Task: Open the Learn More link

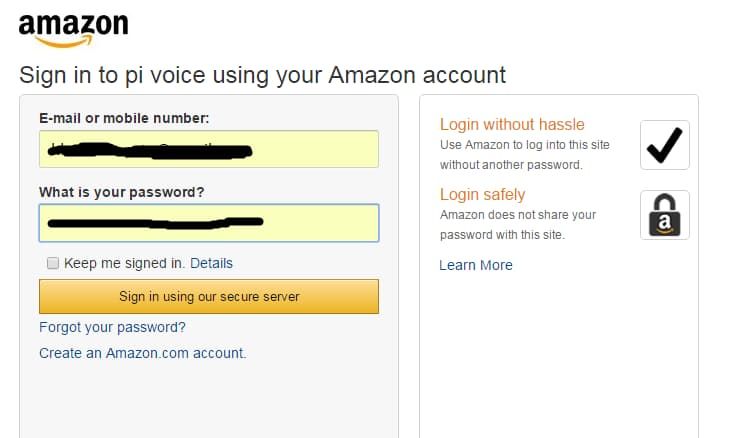Action: (476, 265)
